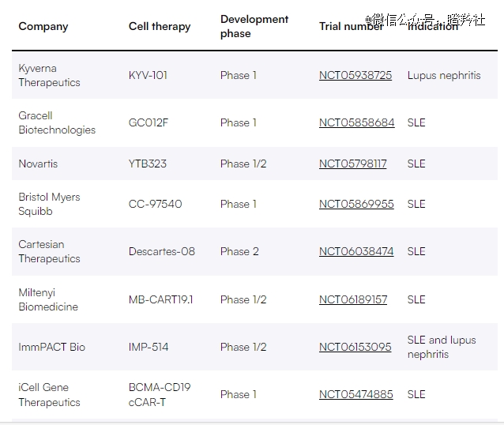The image size is (504, 425).
Task: Click the Cell therapy column header
Action: (160, 26)
